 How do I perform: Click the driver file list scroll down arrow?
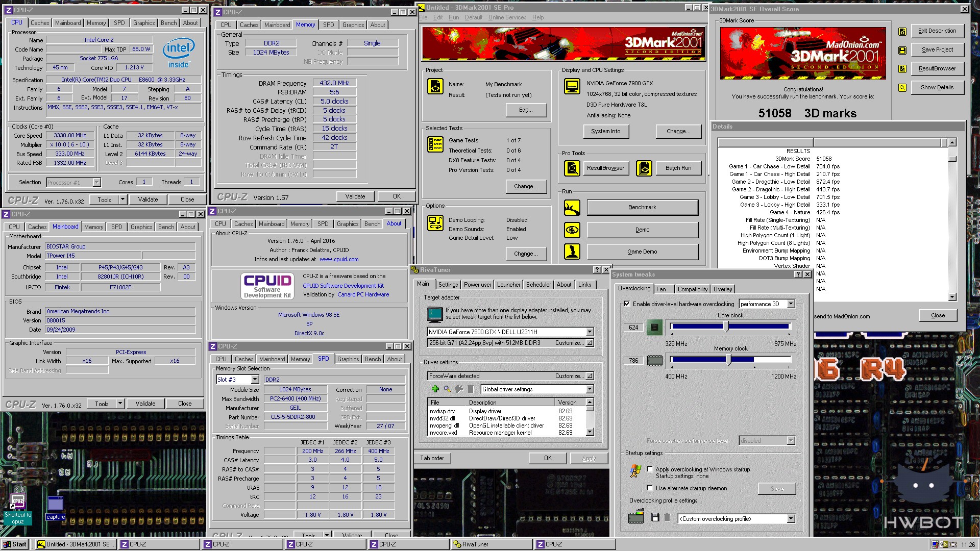coord(590,432)
